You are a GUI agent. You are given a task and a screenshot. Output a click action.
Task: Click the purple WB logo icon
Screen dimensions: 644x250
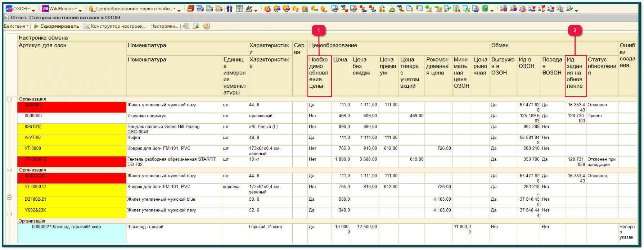coord(45,9)
